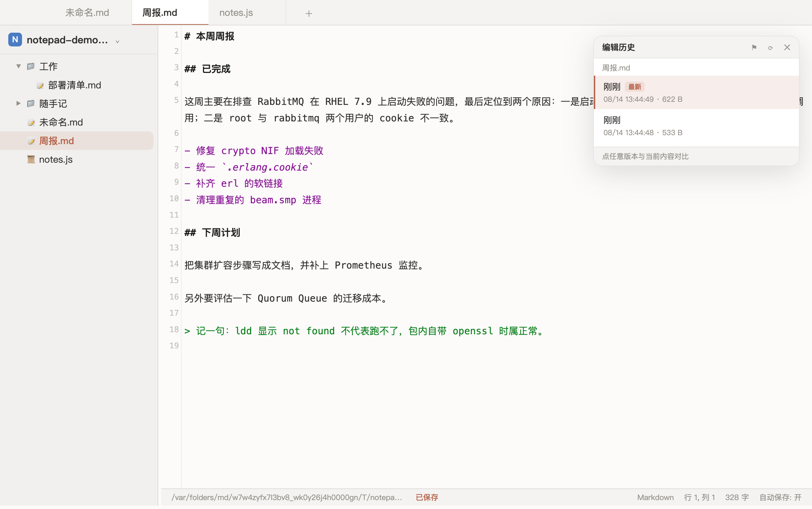Refresh the edit history list
The height and width of the screenshot is (509, 812).
[770, 47]
